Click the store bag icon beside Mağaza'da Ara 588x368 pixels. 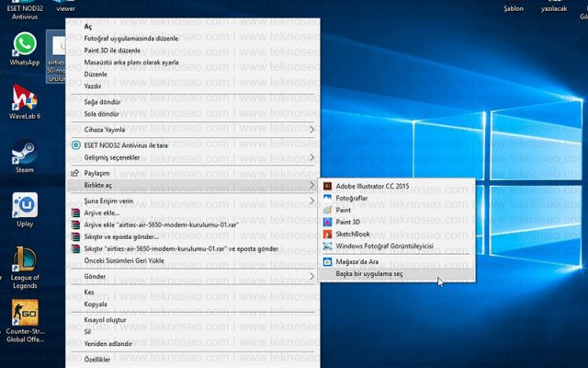click(x=327, y=261)
